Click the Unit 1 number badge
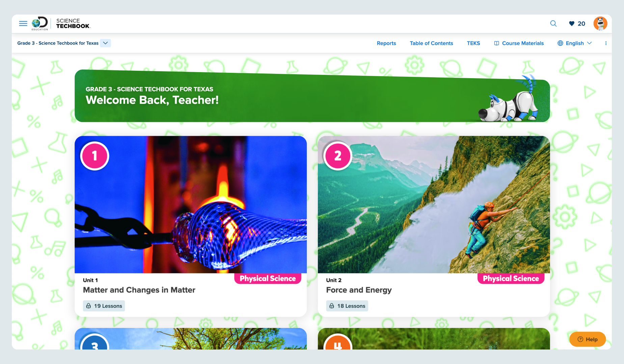 pos(95,156)
